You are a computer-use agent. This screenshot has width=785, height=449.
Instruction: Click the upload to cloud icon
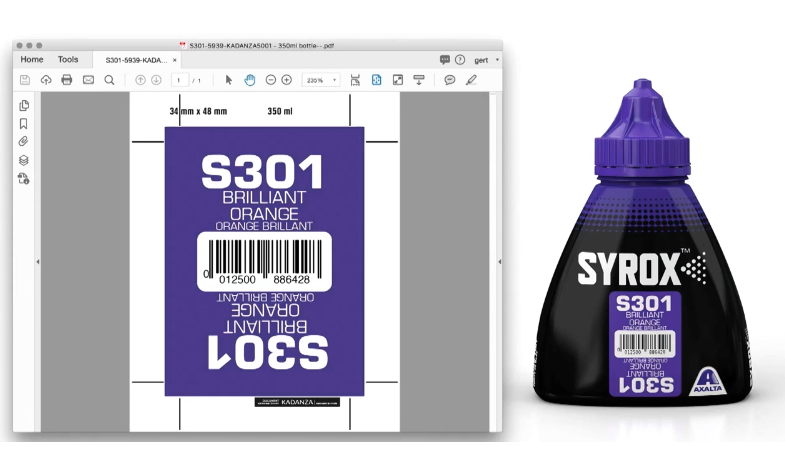(x=46, y=80)
